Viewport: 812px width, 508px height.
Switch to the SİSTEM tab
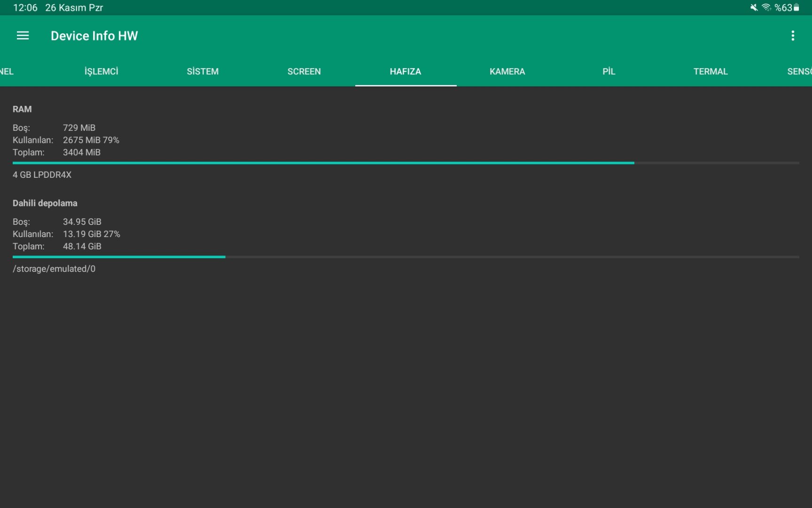203,71
